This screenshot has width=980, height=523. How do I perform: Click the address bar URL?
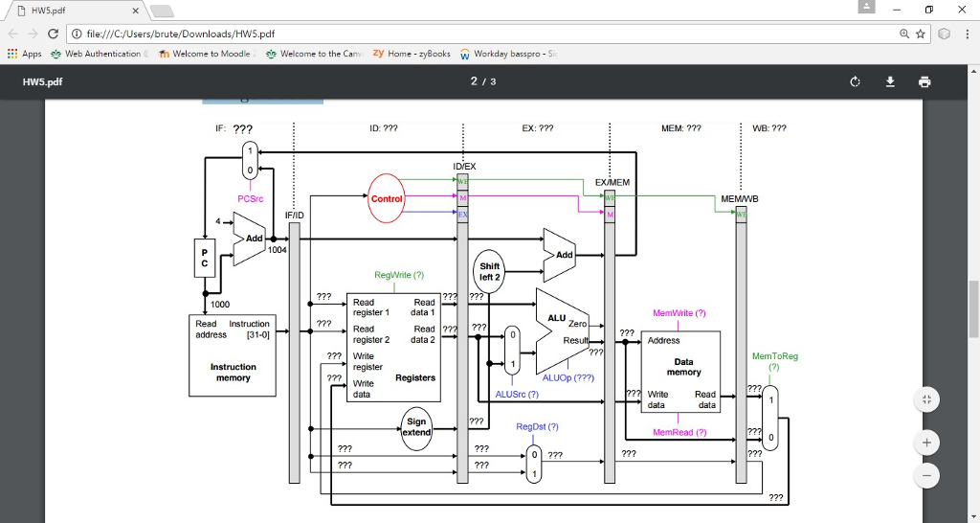[181, 34]
